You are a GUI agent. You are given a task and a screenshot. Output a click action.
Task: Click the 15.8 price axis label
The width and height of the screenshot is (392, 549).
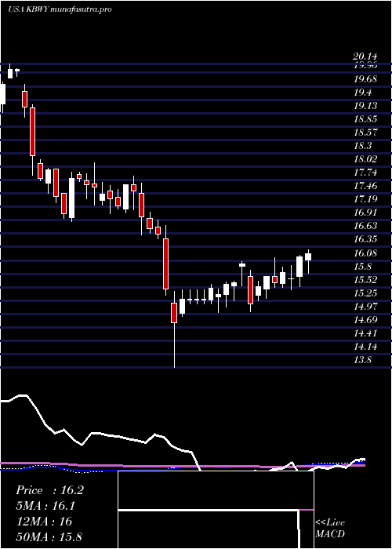coord(362,266)
